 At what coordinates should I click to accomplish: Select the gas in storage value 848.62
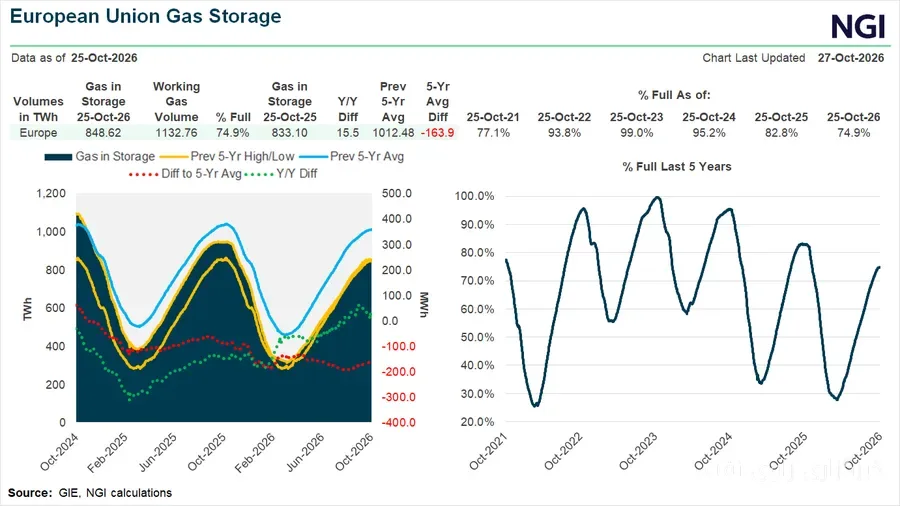pos(103,133)
